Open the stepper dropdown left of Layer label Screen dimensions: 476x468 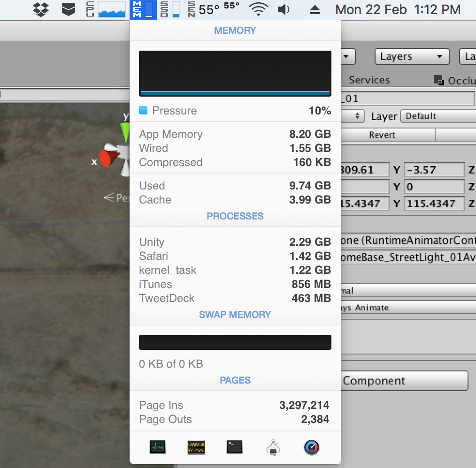pos(352,116)
